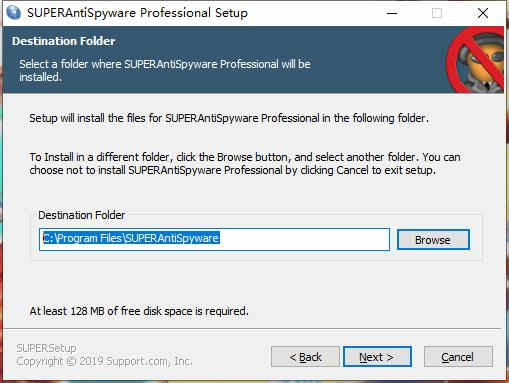The width and height of the screenshot is (509, 383).
Task: Continue installation with the Next button
Action: (377, 357)
